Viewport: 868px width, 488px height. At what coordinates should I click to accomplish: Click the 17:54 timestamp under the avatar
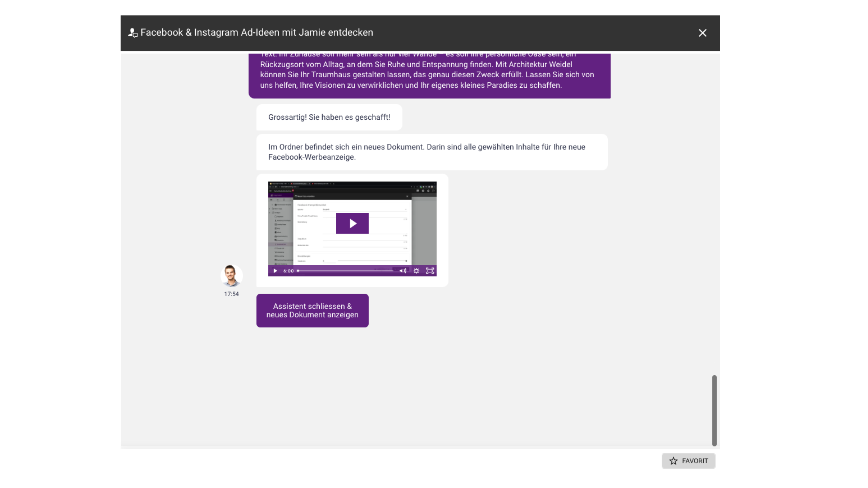(231, 294)
